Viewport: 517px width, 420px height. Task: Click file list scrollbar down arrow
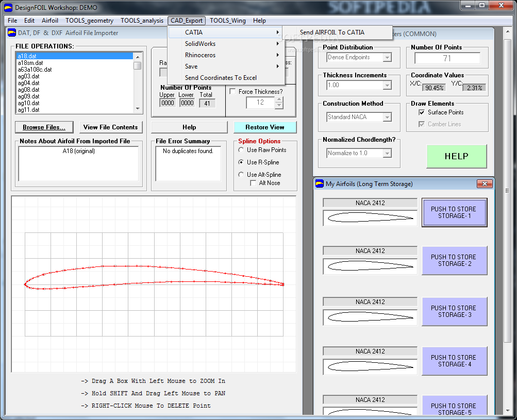[138, 109]
